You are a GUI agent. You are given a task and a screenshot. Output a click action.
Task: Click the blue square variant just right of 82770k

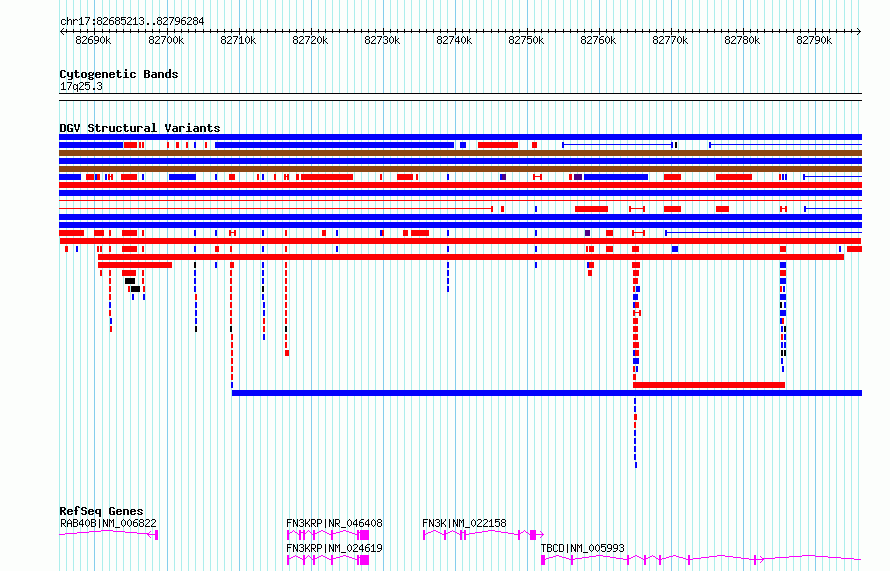[x=675, y=249]
